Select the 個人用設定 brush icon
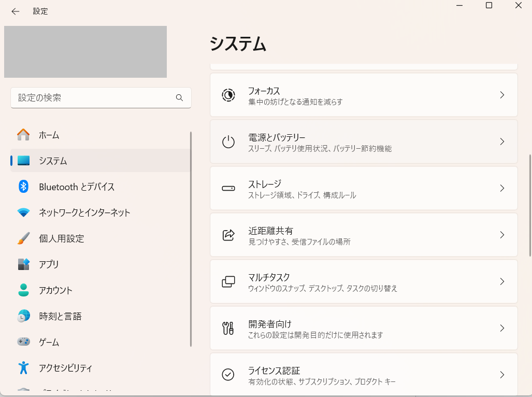Screen dimensions: 532x397 (x=23, y=238)
